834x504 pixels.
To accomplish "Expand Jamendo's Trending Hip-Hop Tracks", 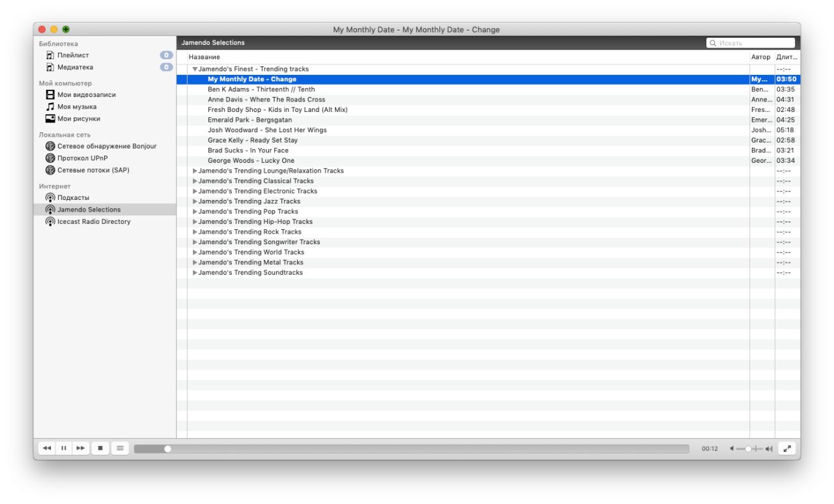I will coord(194,221).
